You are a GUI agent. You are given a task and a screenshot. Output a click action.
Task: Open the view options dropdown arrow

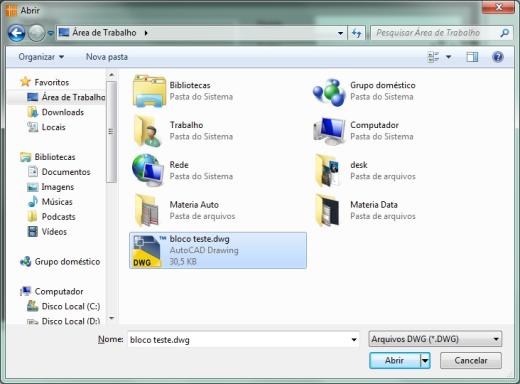[449, 57]
